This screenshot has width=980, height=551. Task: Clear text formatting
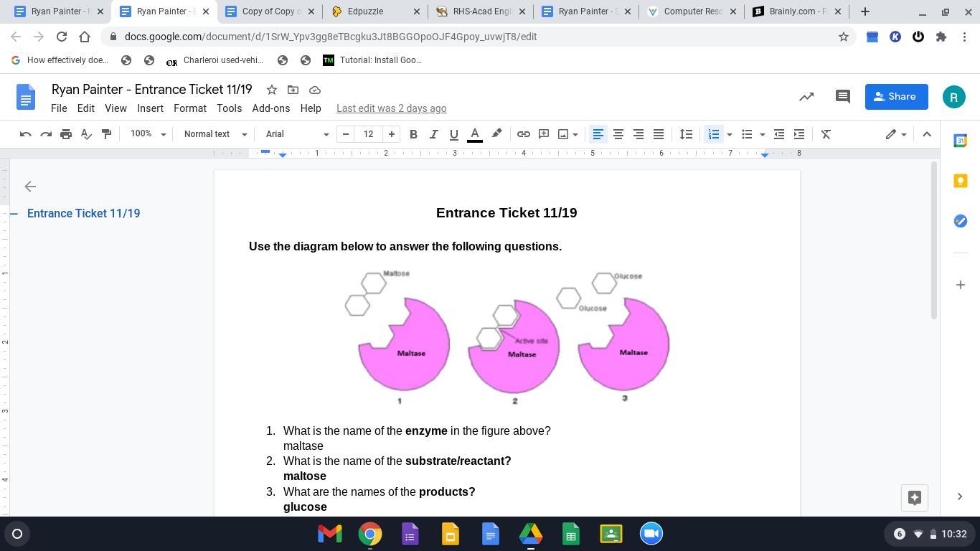[x=826, y=134]
